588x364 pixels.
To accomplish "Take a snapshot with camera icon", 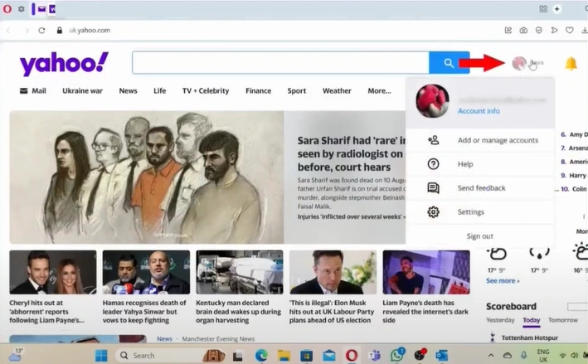I will pos(523,31).
